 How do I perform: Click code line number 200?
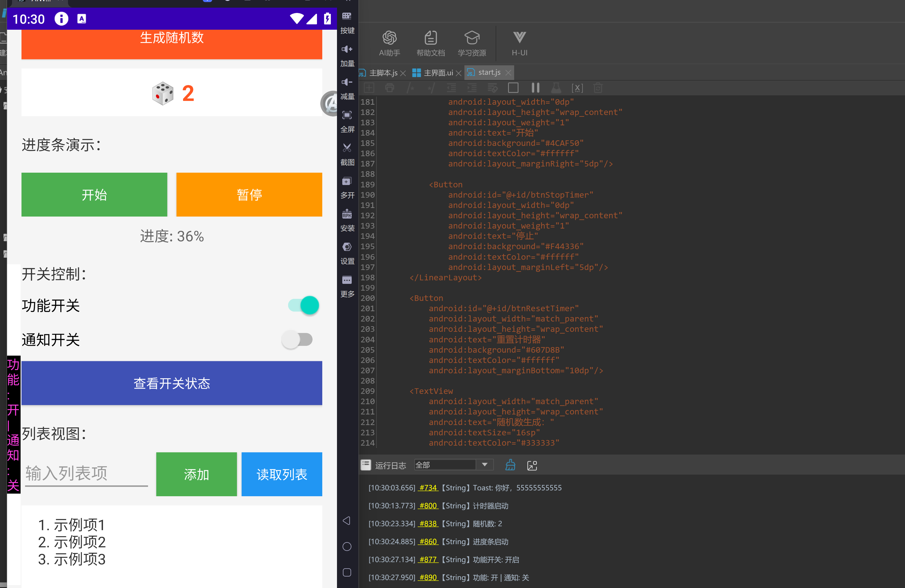(367, 298)
